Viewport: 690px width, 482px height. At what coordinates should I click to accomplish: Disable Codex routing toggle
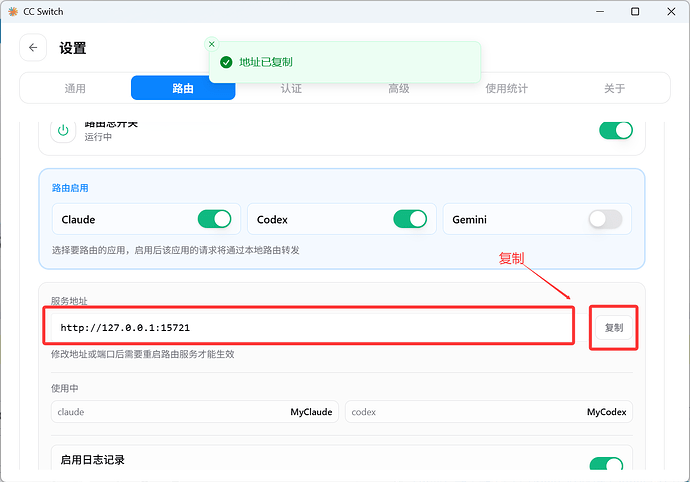pyautogui.click(x=410, y=219)
